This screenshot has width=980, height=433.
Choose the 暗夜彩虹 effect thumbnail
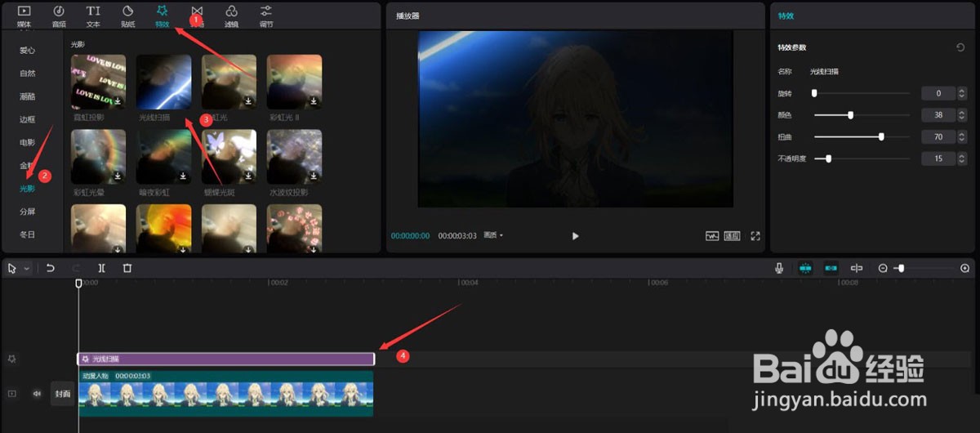tap(163, 156)
